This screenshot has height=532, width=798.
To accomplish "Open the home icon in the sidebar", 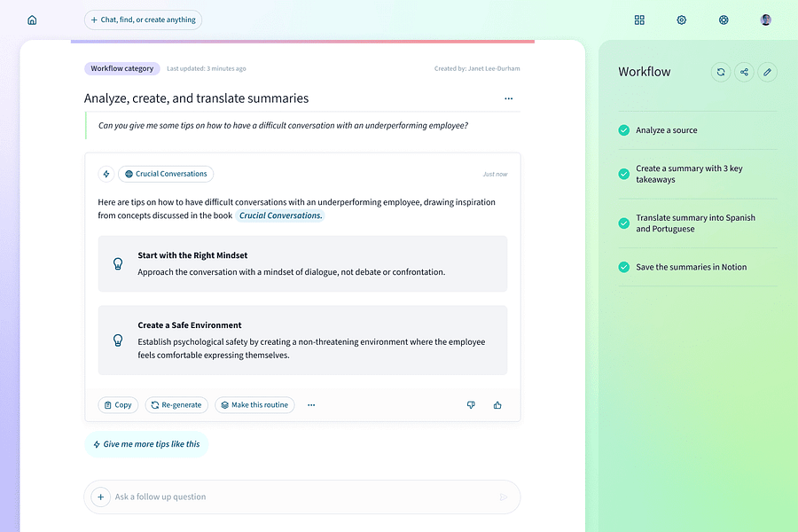I will pyautogui.click(x=32, y=19).
